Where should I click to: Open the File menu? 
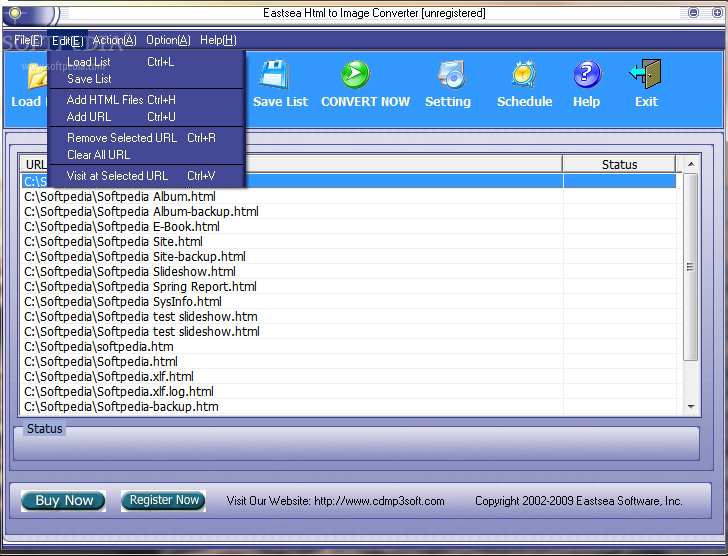[28, 40]
